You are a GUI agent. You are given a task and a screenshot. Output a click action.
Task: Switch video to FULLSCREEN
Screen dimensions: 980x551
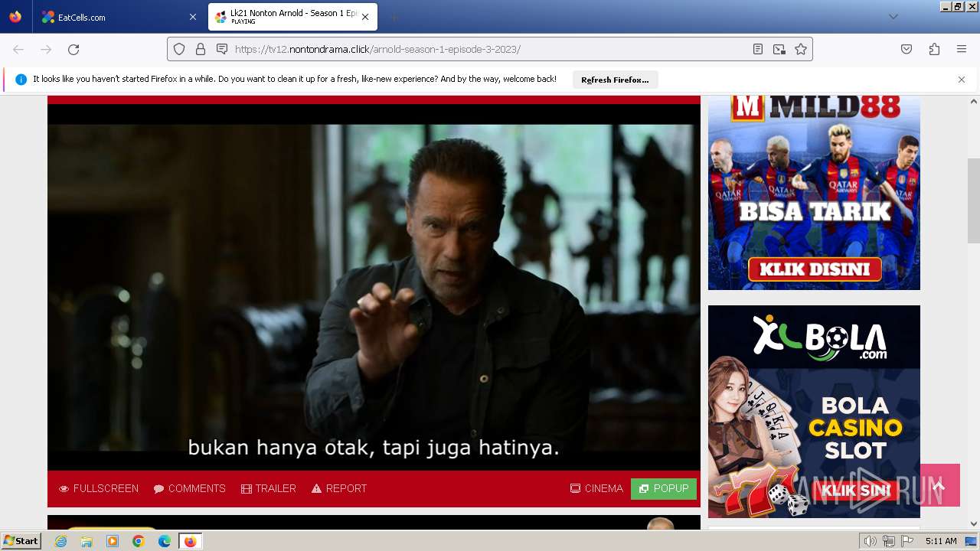(x=99, y=488)
